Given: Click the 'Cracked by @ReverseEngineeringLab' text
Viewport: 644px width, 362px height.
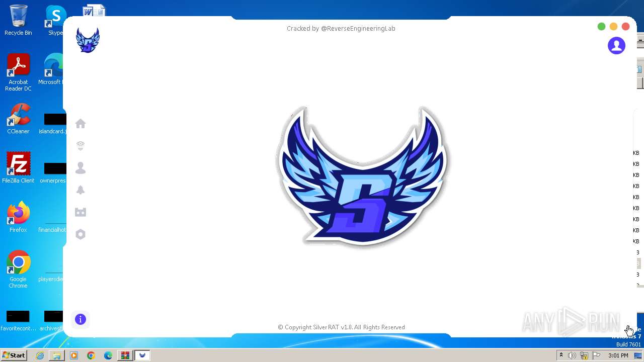Looking at the screenshot, I should 341,29.
